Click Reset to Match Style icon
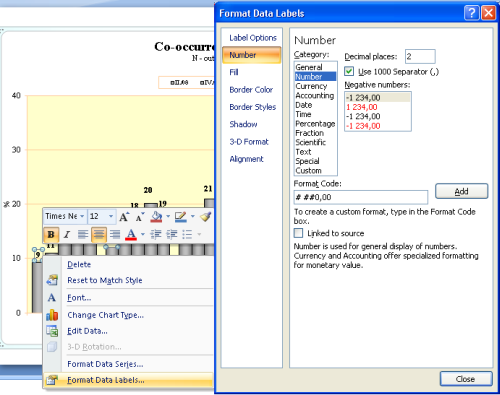500x395 pixels. click(x=52, y=280)
